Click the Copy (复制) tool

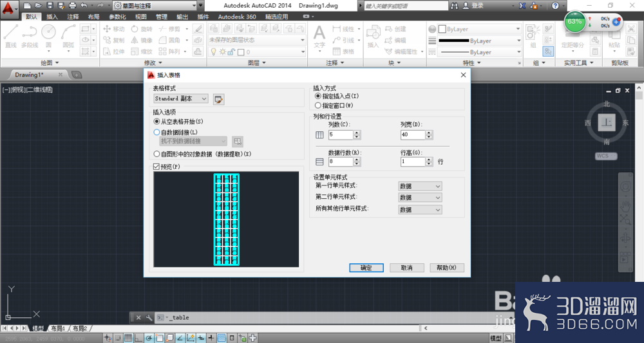coord(114,40)
